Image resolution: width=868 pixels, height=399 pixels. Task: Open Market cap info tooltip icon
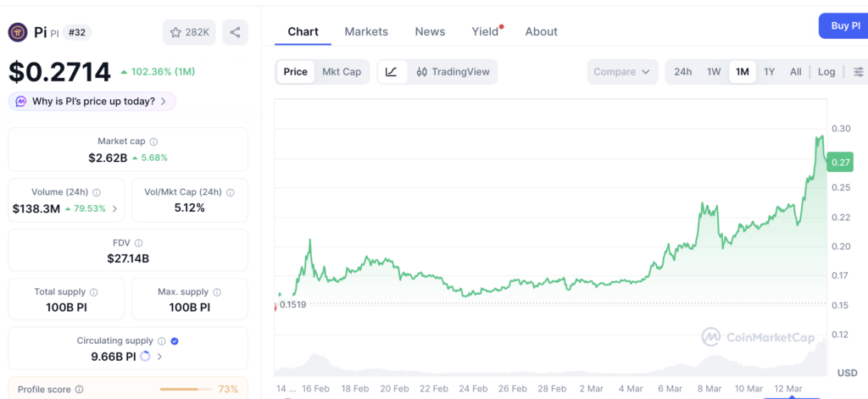153,141
